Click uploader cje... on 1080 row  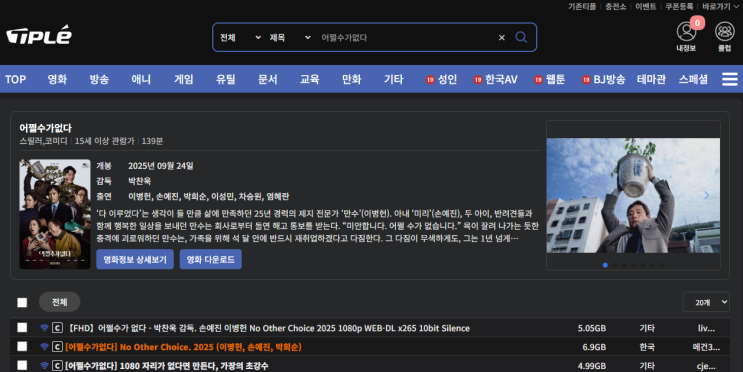click(x=706, y=366)
